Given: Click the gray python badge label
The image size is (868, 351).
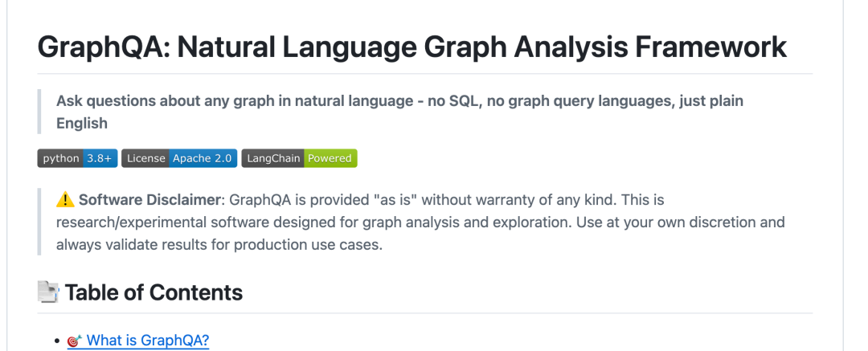Looking at the screenshot, I should (59, 158).
